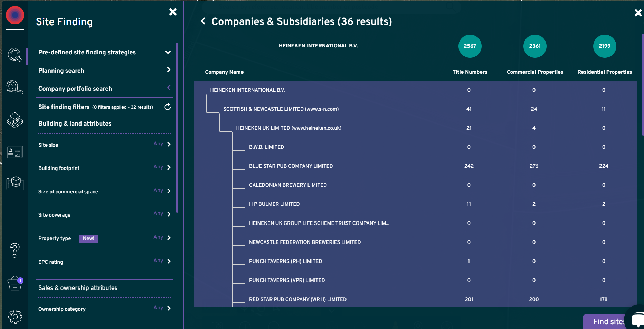Select the SCOTTISH & NEWCASTLE LIMITED row
Image resolution: width=644 pixels, height=329 pixels.
tap(415, 109)
